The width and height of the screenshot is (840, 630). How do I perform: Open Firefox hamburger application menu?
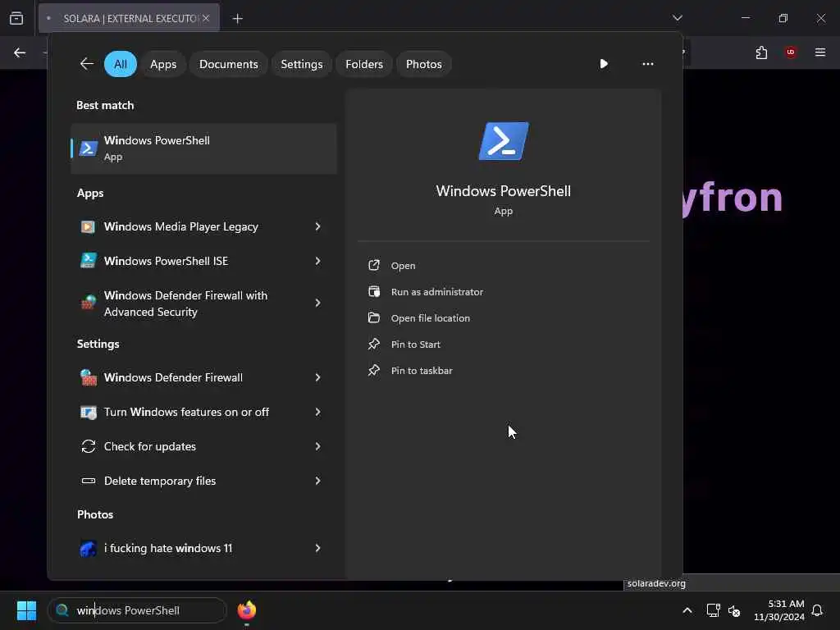[820, 52]
